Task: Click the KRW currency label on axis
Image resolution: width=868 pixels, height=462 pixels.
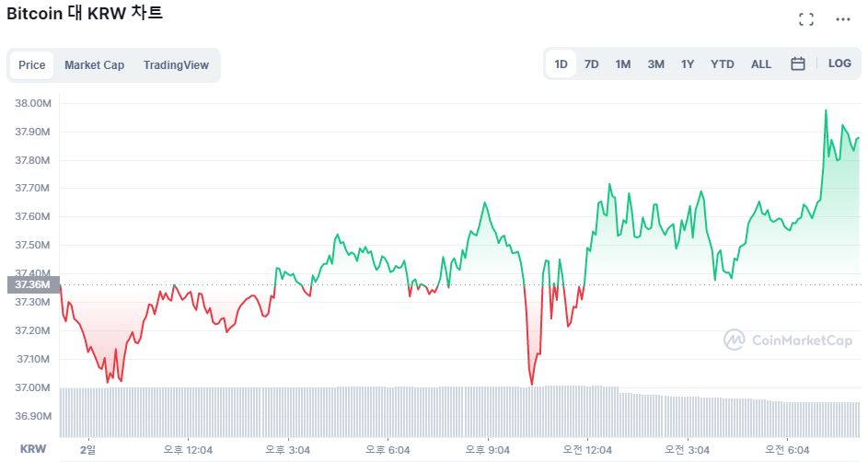Action: [33, 450]
